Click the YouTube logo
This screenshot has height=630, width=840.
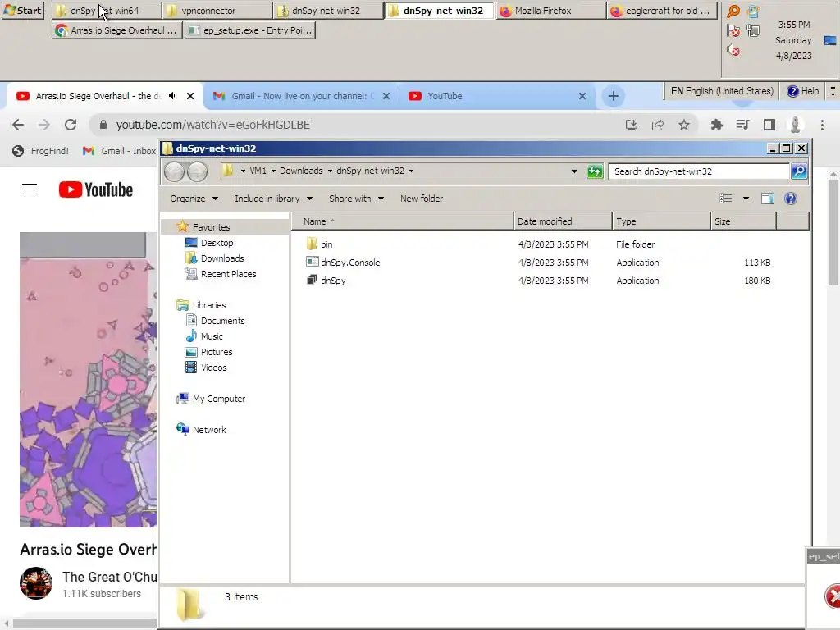point(96,189)
